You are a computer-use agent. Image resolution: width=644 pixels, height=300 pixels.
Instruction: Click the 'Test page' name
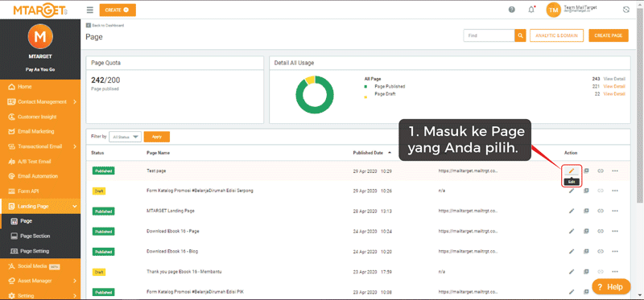pos(156,171)
